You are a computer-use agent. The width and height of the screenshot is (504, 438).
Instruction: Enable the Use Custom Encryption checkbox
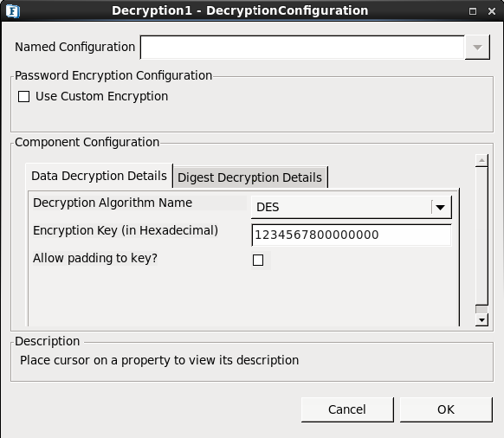(x=23, y=96)
